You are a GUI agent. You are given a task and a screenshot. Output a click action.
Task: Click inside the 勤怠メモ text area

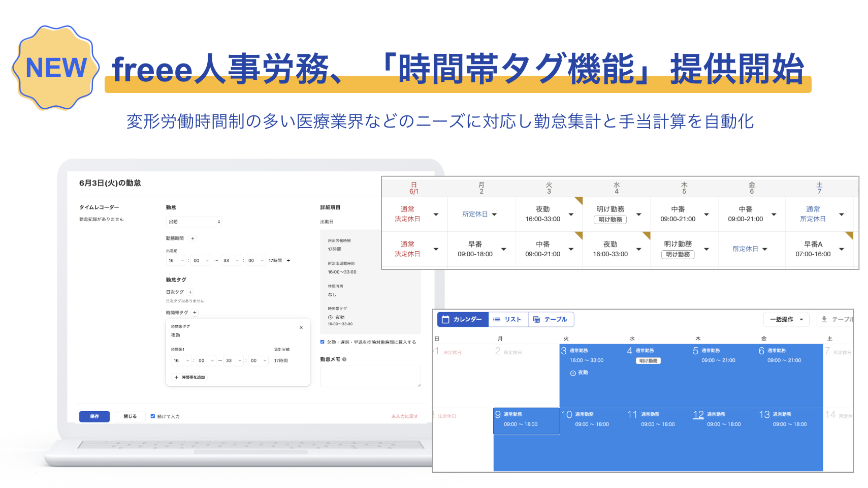(370, 376)
